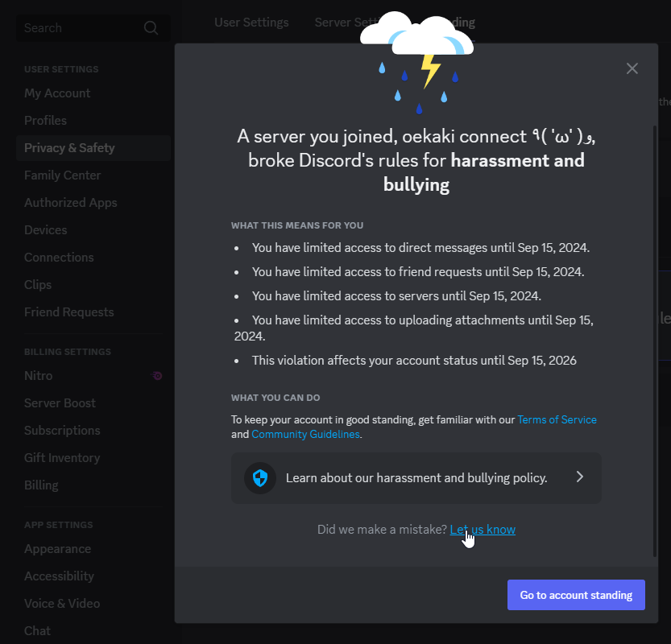Switch to the User Settings tab
671x644 pixels.
tap(251, 23)
